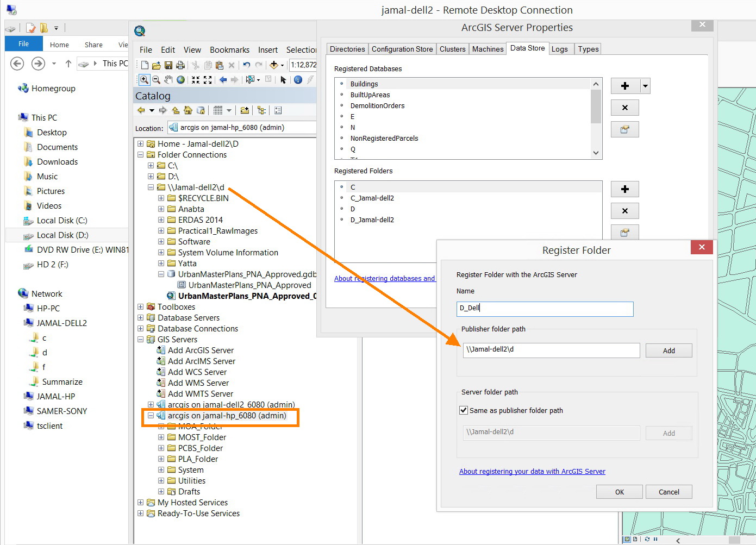756x545 pixels.
Task: Click Select Features tool icon
Action: point(250,80)
